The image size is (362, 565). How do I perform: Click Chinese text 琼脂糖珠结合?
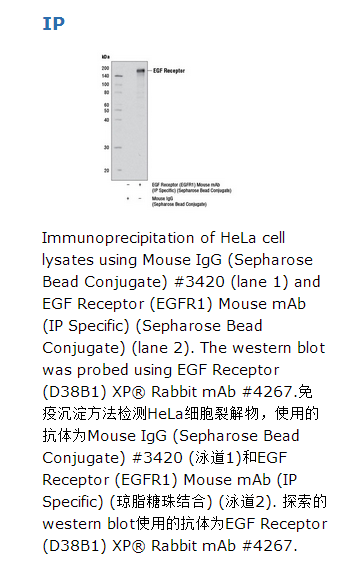tap(161, 502)
